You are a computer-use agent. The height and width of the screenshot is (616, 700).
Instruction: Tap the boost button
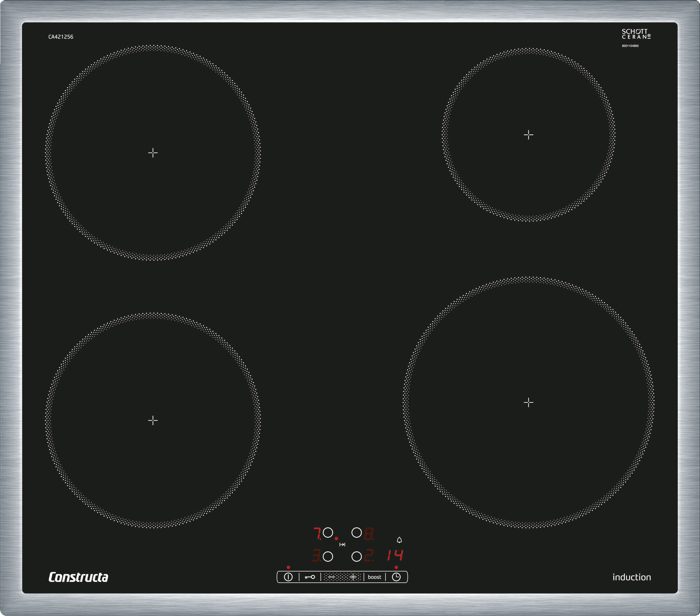tap(374, 577)
